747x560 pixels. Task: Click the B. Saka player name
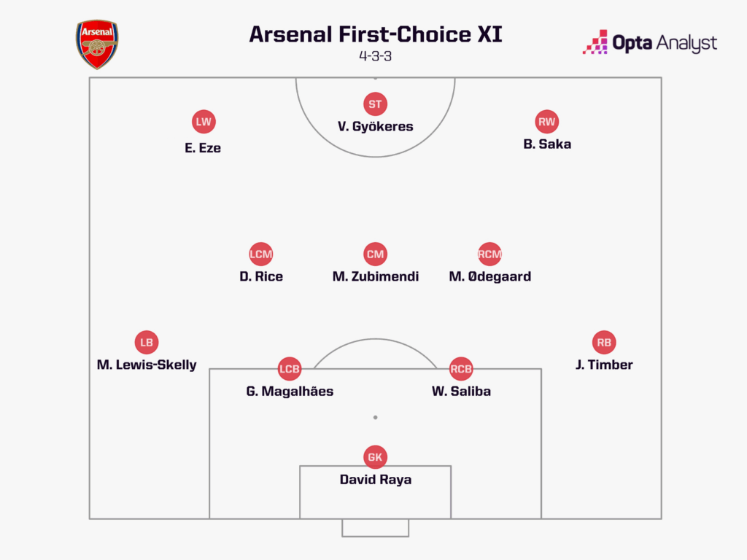(546, 144)
